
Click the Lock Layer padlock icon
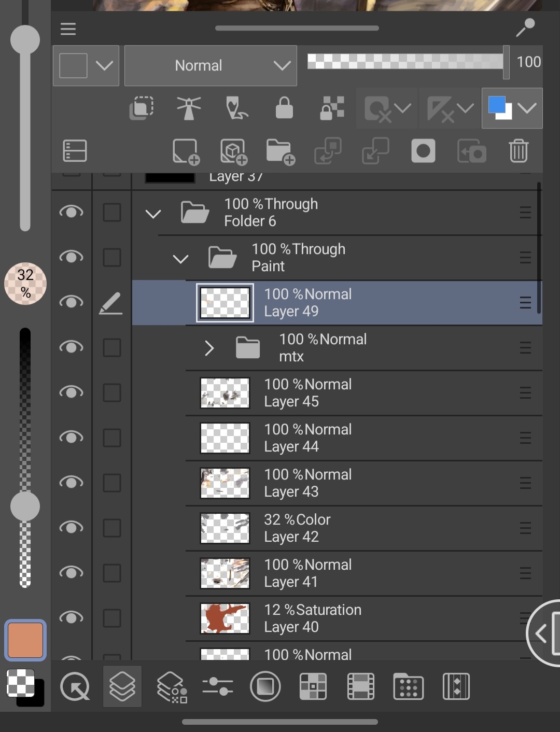284,108
